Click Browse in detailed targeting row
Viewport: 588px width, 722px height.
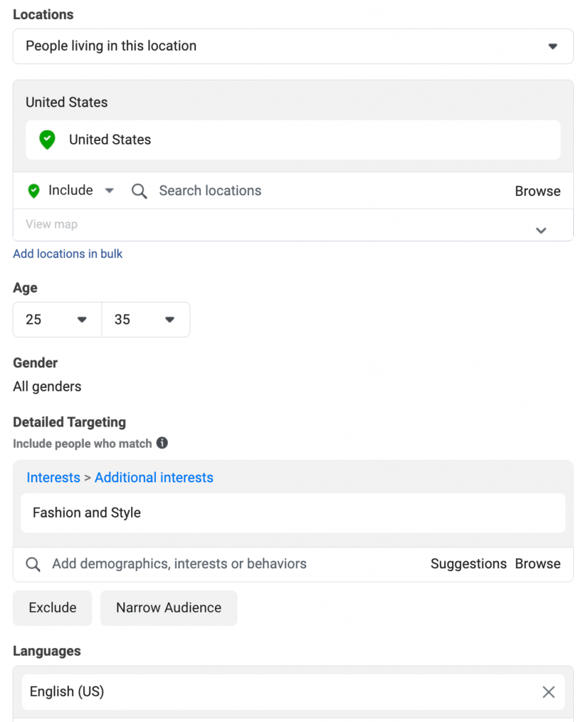[537, 563]
